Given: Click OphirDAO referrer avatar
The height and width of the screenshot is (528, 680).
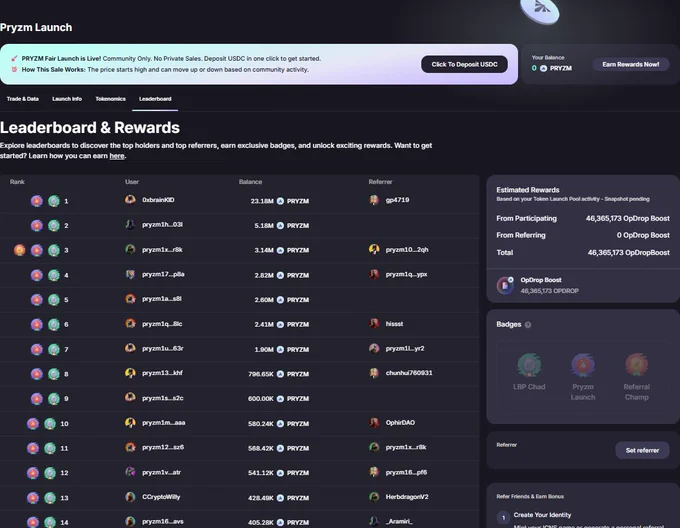Looking at the screenshot, I should pyautogui.click(x=374, y=422).
